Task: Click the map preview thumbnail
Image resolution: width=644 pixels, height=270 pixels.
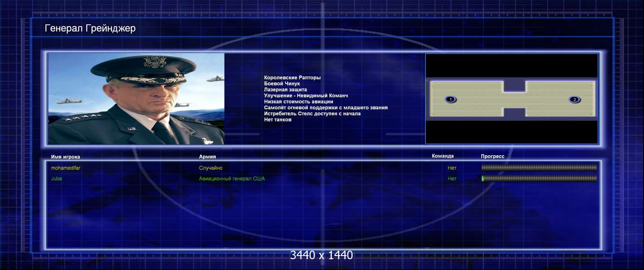Action: [x=511, y=99]
